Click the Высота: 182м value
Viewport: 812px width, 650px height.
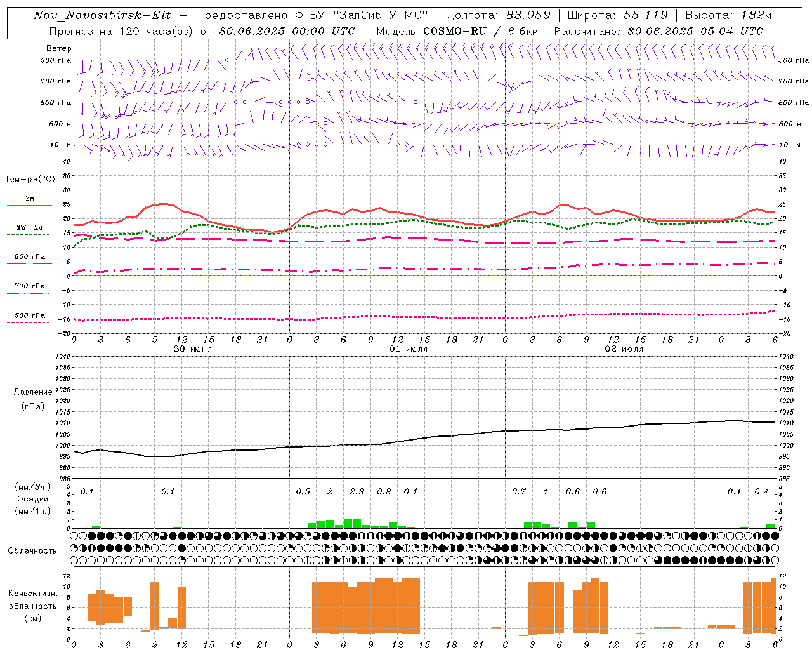[x=728, y=15]
